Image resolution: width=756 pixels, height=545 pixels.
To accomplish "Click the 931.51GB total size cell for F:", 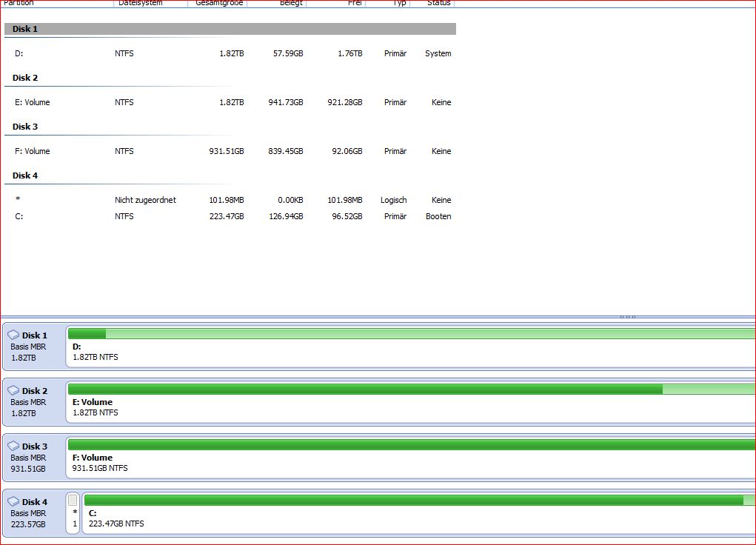I will point(226,151).
